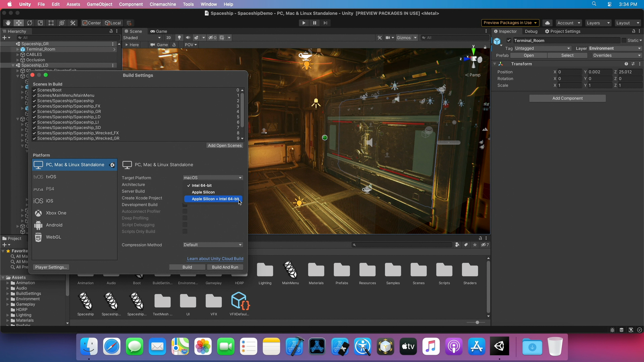
Task: Switch to the Game tab
Action: [159, 31]
